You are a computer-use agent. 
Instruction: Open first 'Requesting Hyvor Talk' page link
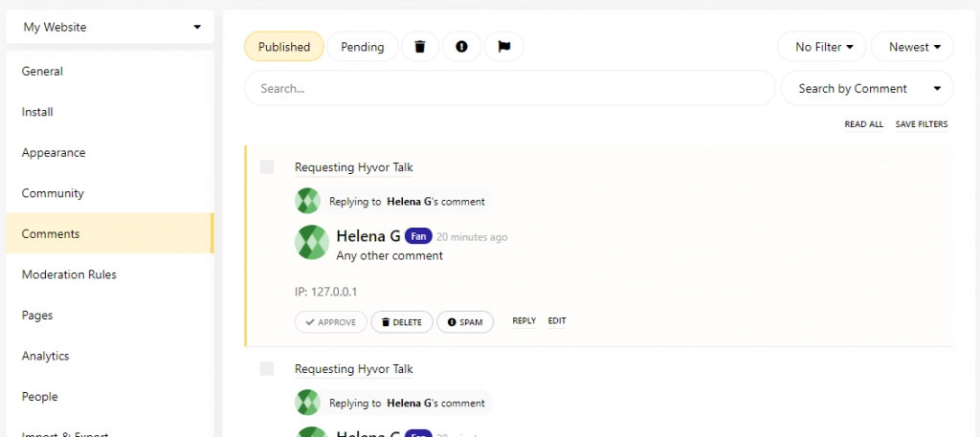(354, 167)
